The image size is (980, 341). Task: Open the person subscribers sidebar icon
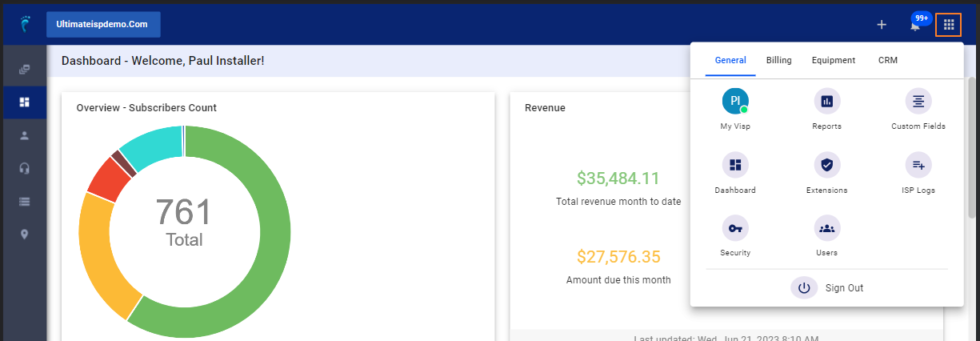coord(25,135)
